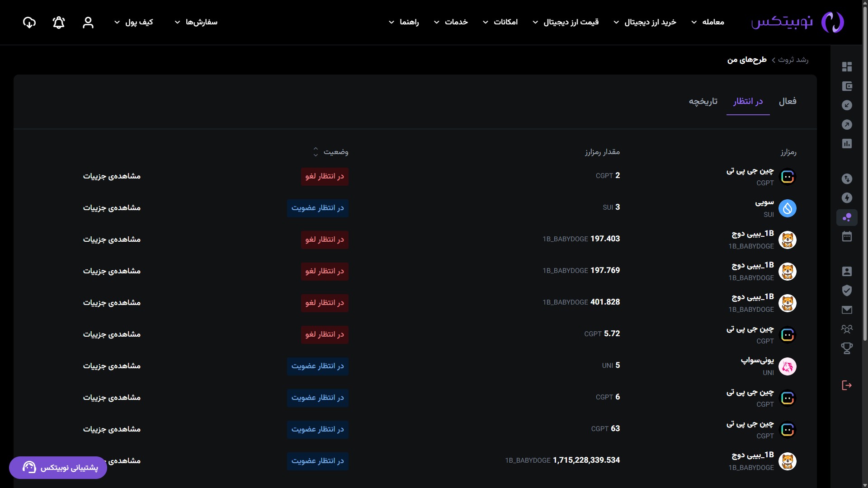Screen dimensions: 868x488
Task: Open the dashboard grid icon in sidebar
Action: tap(847, 67)
